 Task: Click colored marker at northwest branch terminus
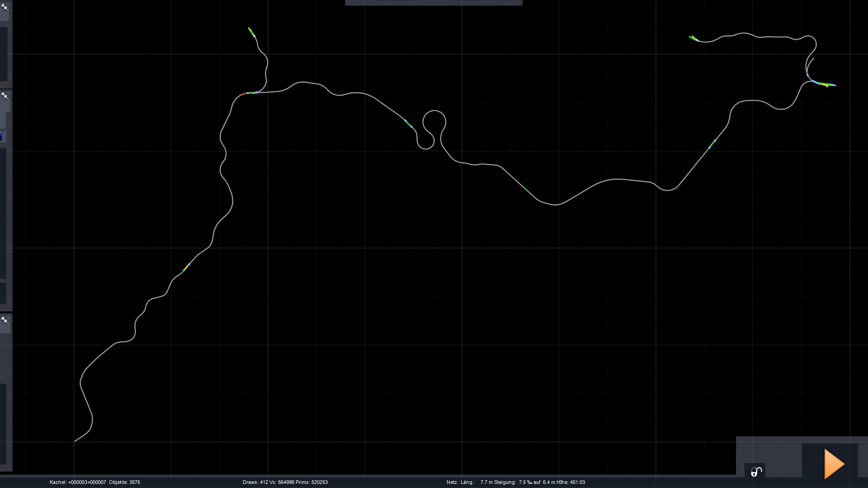pyautogui.click(x=251, y=32)
